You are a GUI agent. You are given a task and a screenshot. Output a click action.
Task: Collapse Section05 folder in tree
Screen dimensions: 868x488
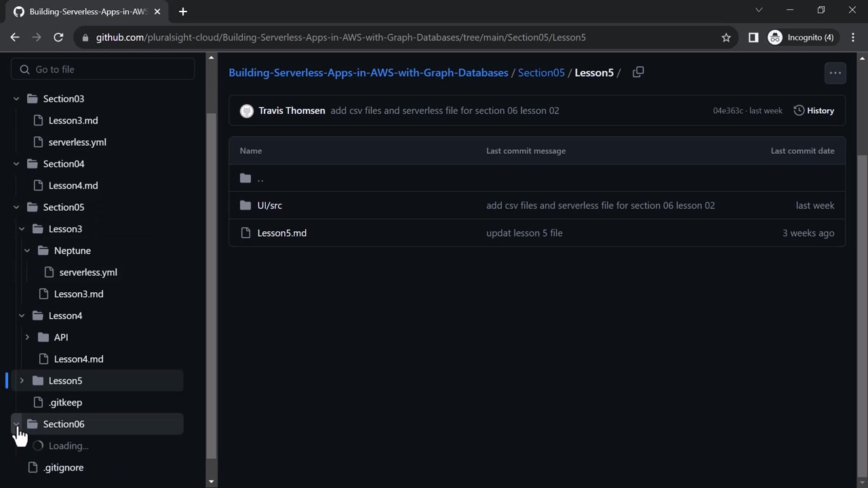pos(16,207)
